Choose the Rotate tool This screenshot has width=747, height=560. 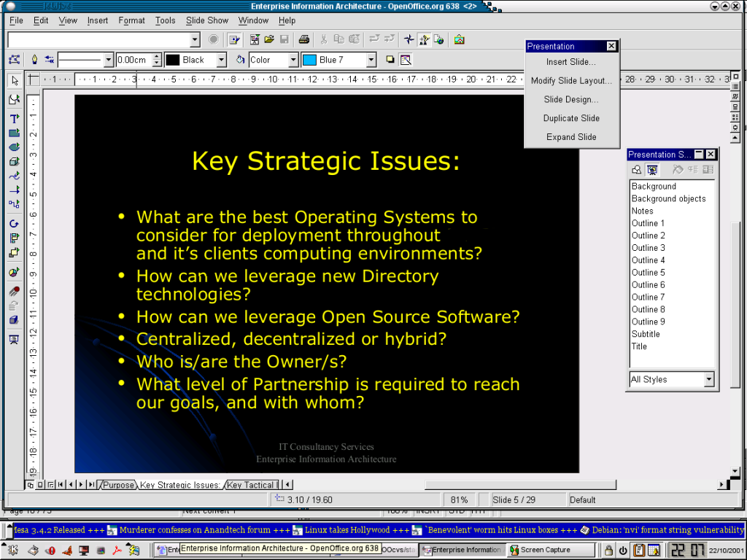14,223
